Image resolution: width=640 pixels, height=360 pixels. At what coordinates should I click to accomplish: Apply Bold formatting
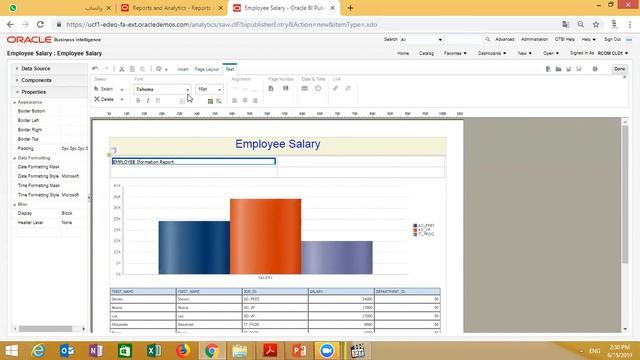tap(138, 100)
